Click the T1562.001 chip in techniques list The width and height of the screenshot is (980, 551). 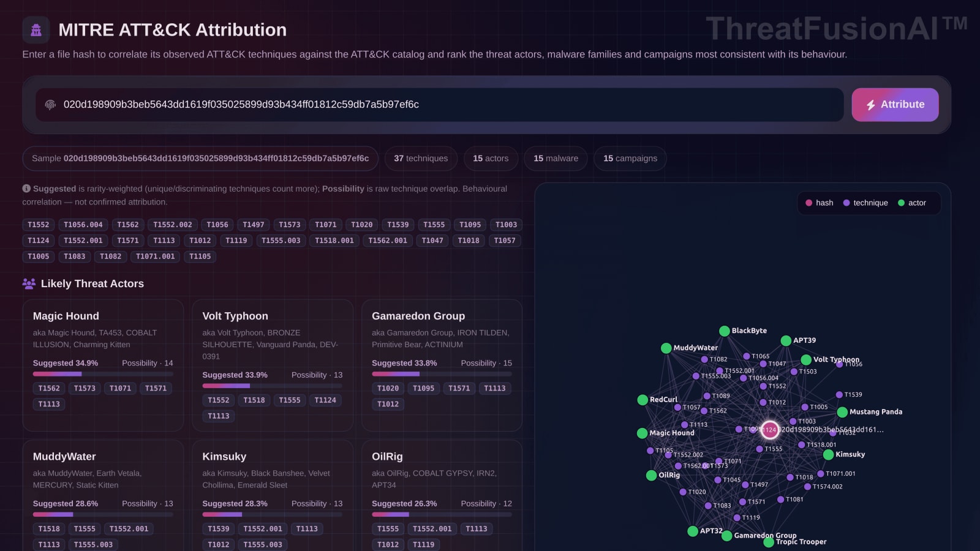[388, 241]
